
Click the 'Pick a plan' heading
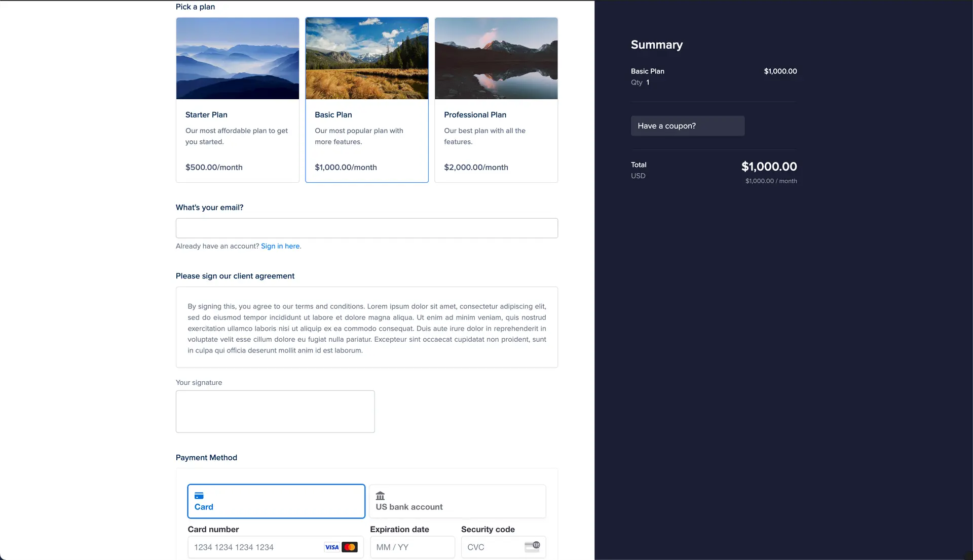click(x=195, y=7)
